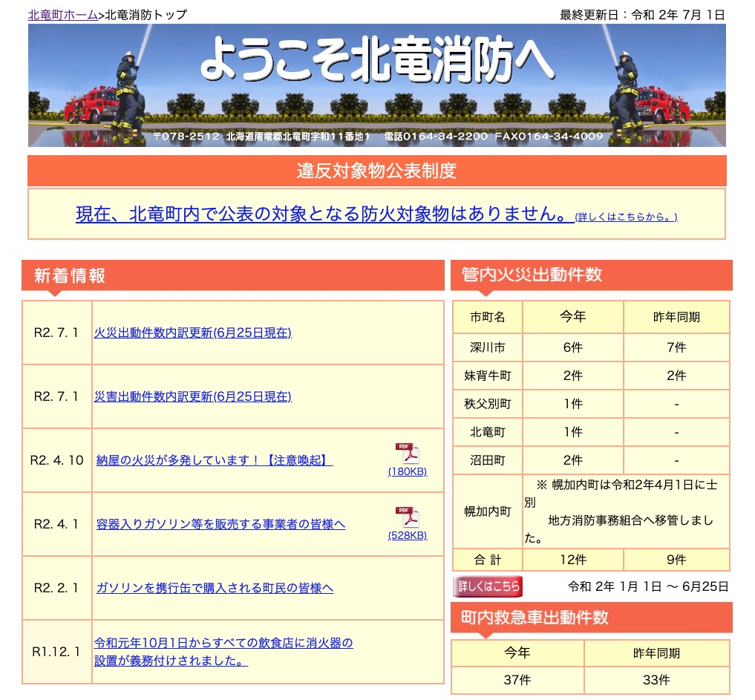Click PDF icon for 容器入りガソリン notice
The height and width of the screenshot is (700, 755).
pyautogui.click(x=407, y=517)
